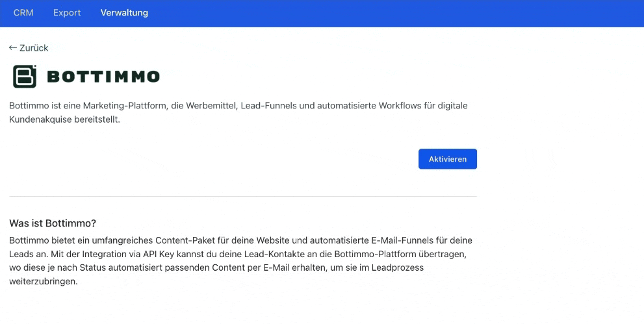Go back via the Zurück link
The height and width of the screenshot is (324, 644).
[34, 48]
